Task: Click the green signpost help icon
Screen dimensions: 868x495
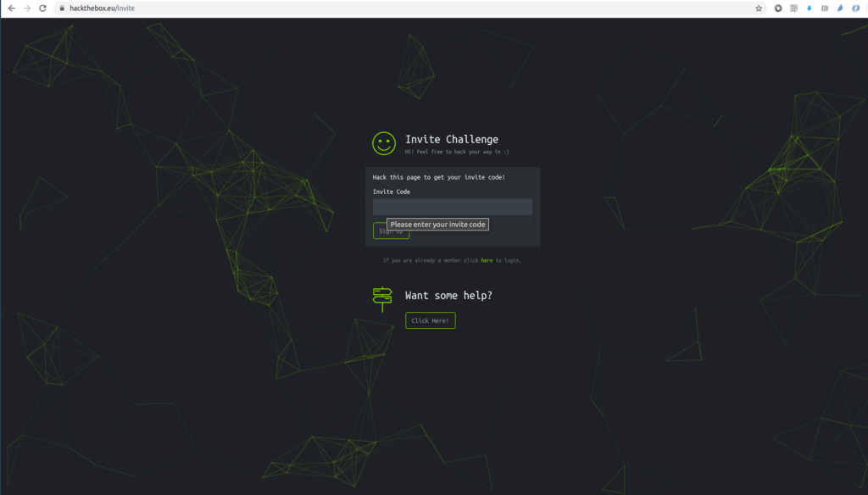Action: (x=382, y=299)
